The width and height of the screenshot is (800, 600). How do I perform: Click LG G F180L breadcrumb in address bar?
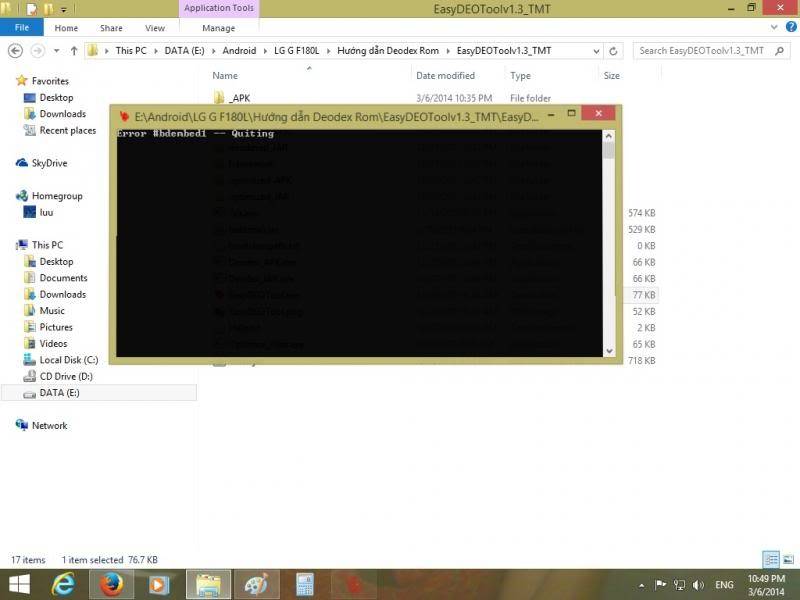296,51
